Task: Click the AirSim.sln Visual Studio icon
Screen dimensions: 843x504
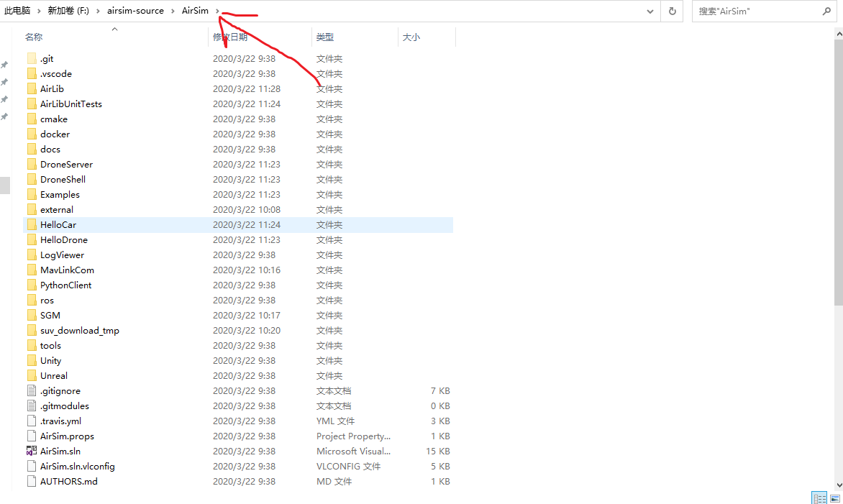Action: [32, 451]
